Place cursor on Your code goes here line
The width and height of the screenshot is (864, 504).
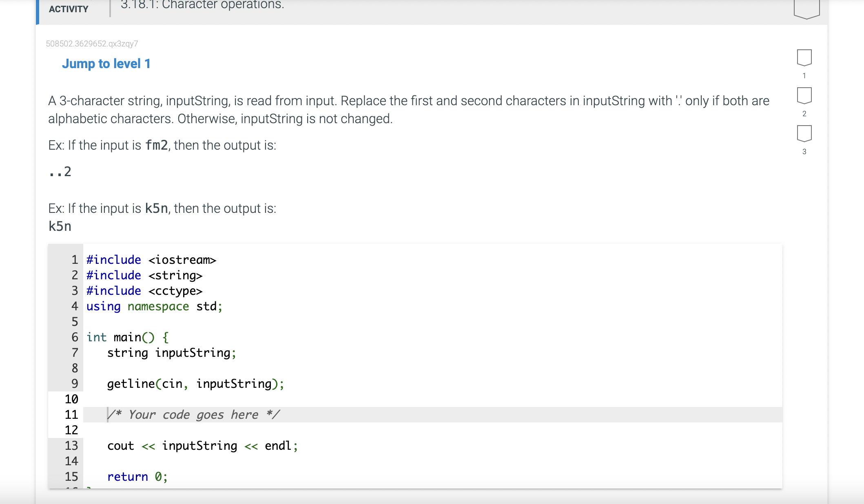click(194, 415)
